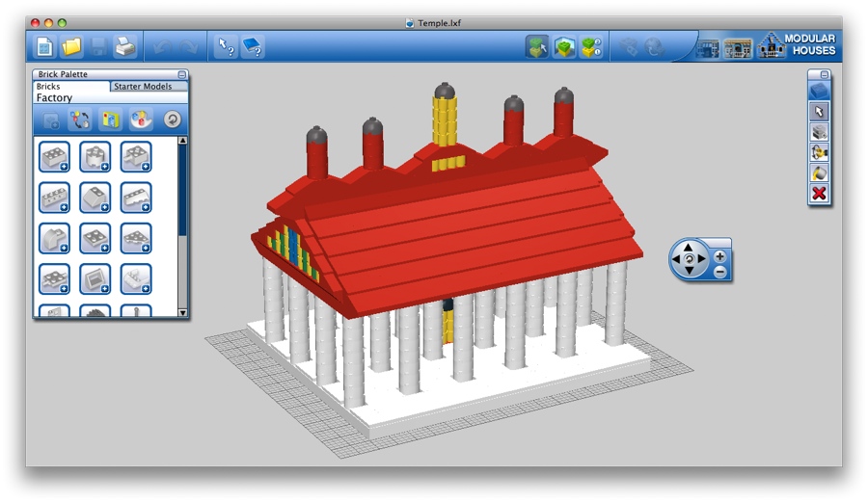The width and height of the screenshot is (868, 502).
Task: Switch to Building Guide mode
Action: 591,47
